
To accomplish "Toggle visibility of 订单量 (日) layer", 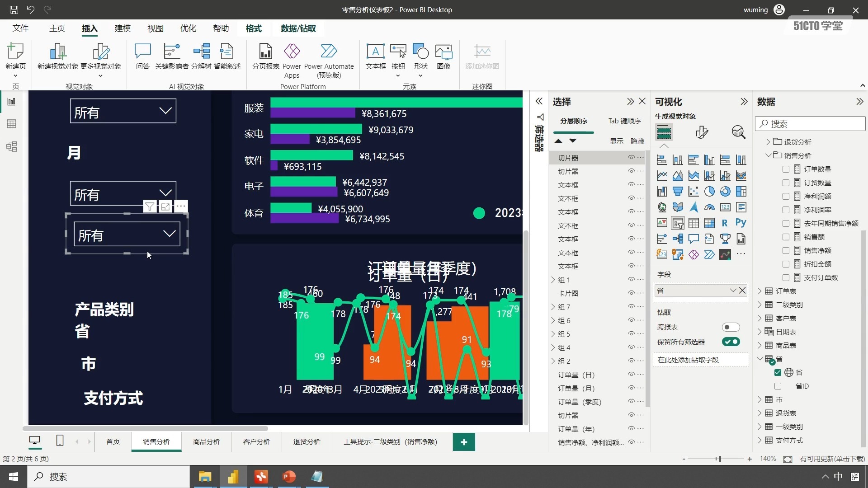I will 631,374.
